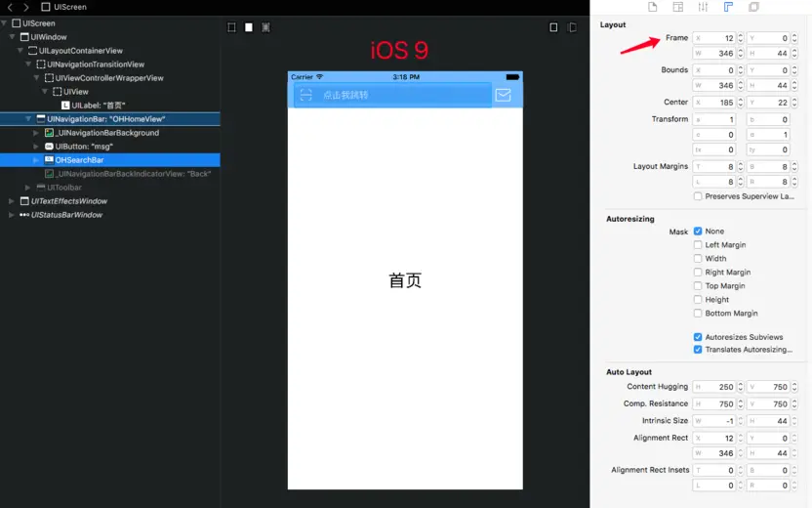Expand the UIButton "msg" disclosure triangle

[x=36, y=147]
